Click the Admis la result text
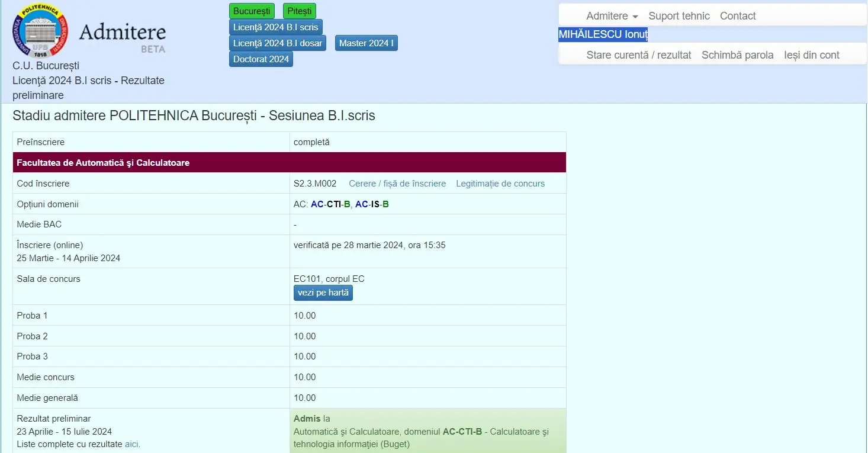Screen dimensions: 868x453 click(311, 419)
